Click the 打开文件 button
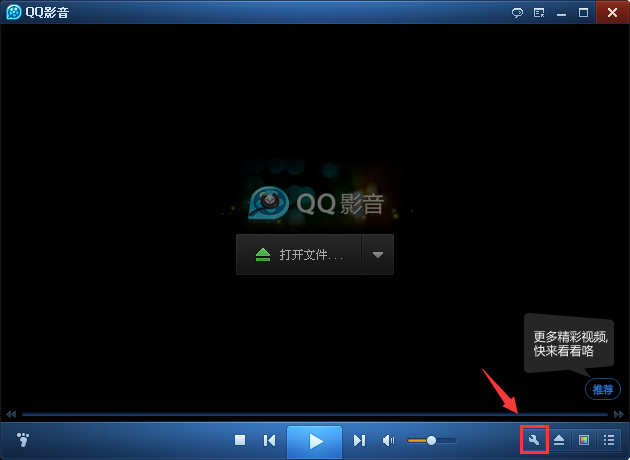630x460 pixels. click(x=299, y=255)
